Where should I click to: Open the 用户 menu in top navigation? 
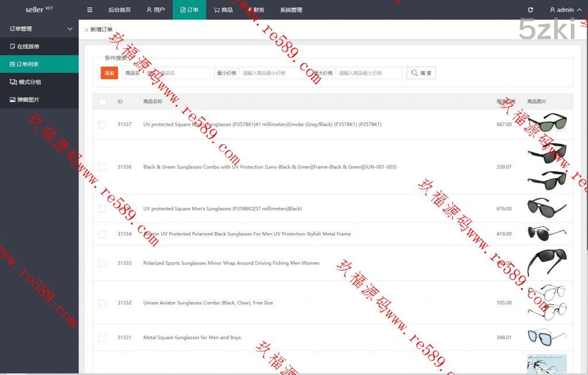coord(156,10)
